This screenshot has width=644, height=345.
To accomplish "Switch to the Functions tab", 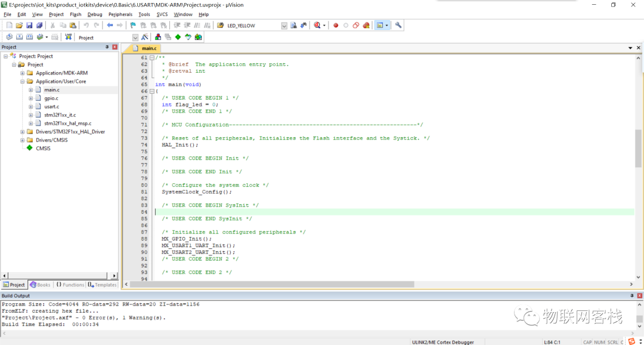I will tap(70, 285).
